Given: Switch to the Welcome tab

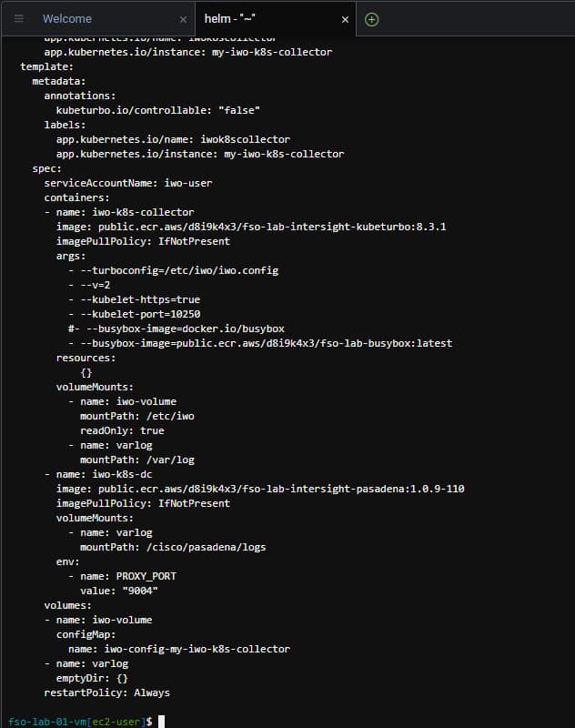Looking at the screenshot, I should click(67, 18).
